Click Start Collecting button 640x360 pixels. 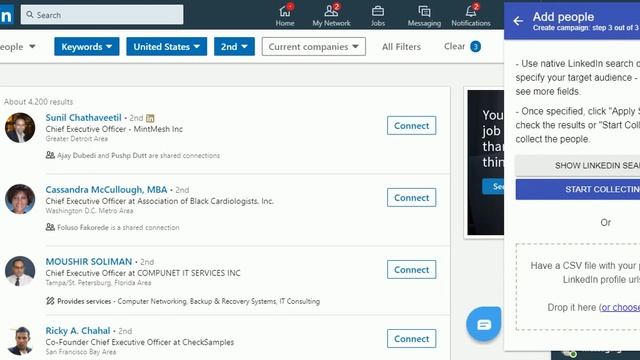pos(578,189)
